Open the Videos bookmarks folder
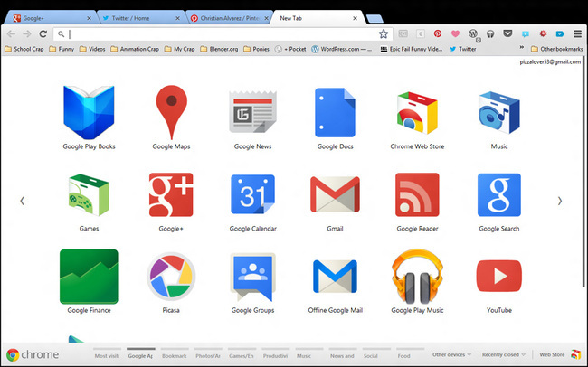Image resolution: width=588 pixels, height=367 pixels. [x=92, y=49]
